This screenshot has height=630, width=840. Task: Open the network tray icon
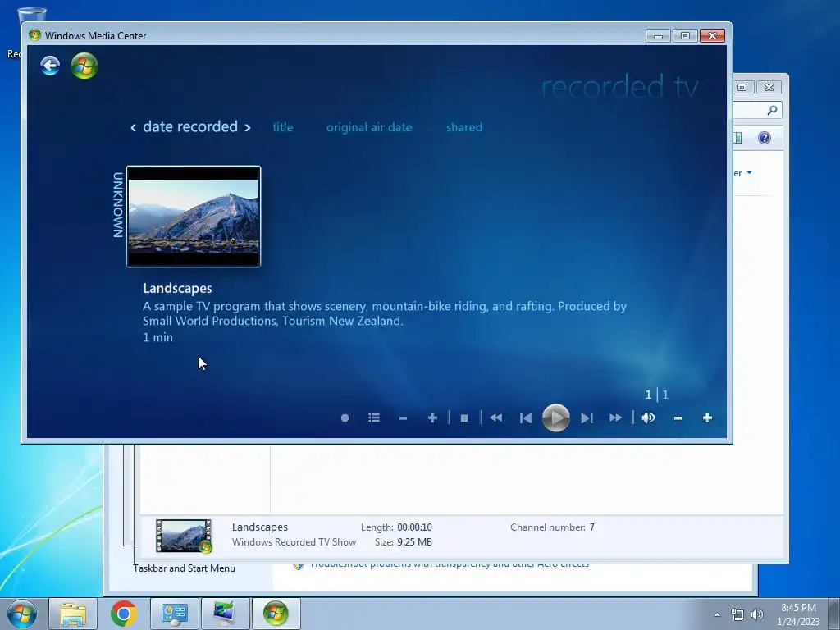point(737,614)
